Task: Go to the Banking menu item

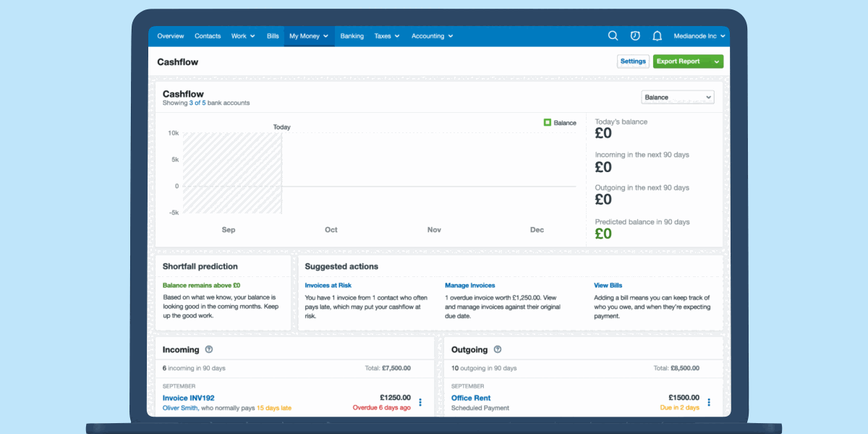Action: click(352, 36)
